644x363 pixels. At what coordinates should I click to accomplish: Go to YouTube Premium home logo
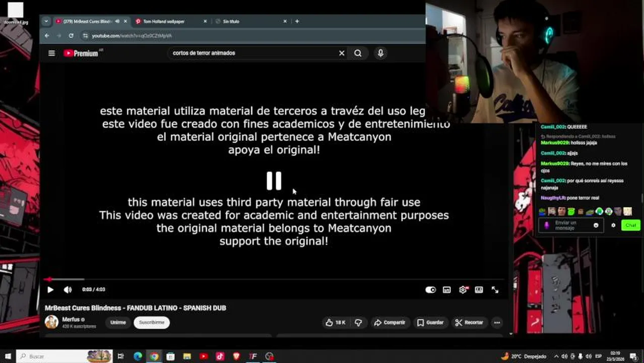click(x=81, y=53)
